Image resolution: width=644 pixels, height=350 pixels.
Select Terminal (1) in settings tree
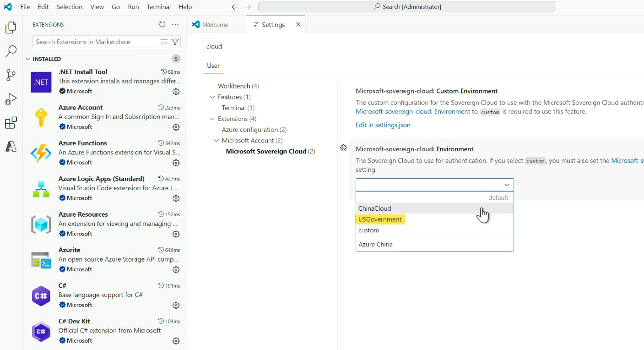(x=238, y=108)
